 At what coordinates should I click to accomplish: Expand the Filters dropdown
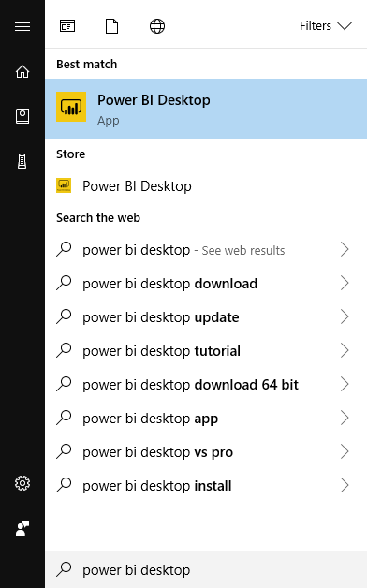click(326, 26)
